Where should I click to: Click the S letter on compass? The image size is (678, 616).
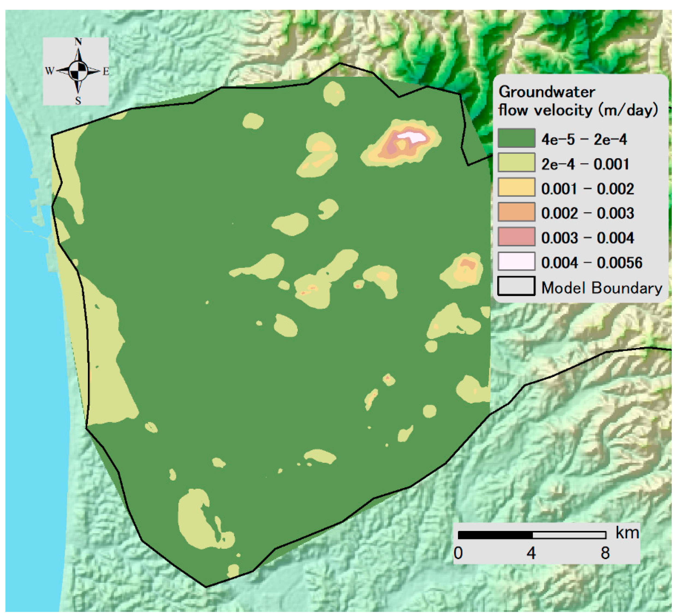(x=78, y=100)
